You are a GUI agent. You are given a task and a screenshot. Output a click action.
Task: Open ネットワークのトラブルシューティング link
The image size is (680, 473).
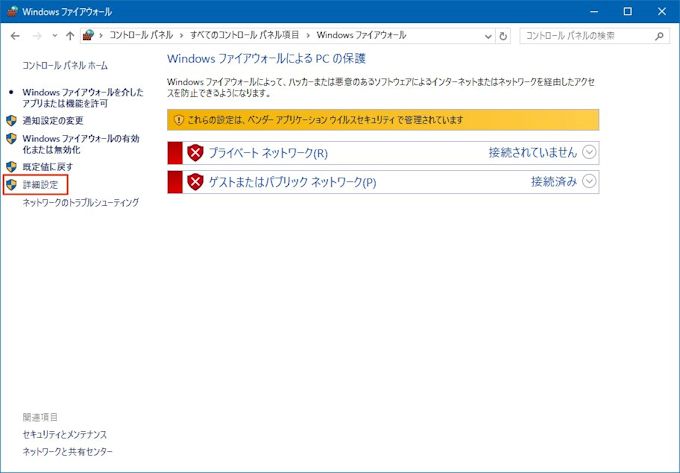click(81, 202)
